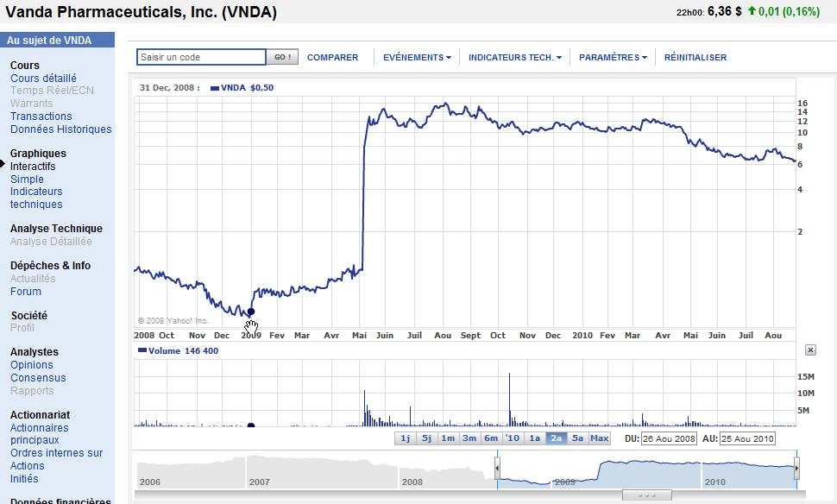Open the Interactifs charts link
The image size is (837, 504).
click(33, 167)
